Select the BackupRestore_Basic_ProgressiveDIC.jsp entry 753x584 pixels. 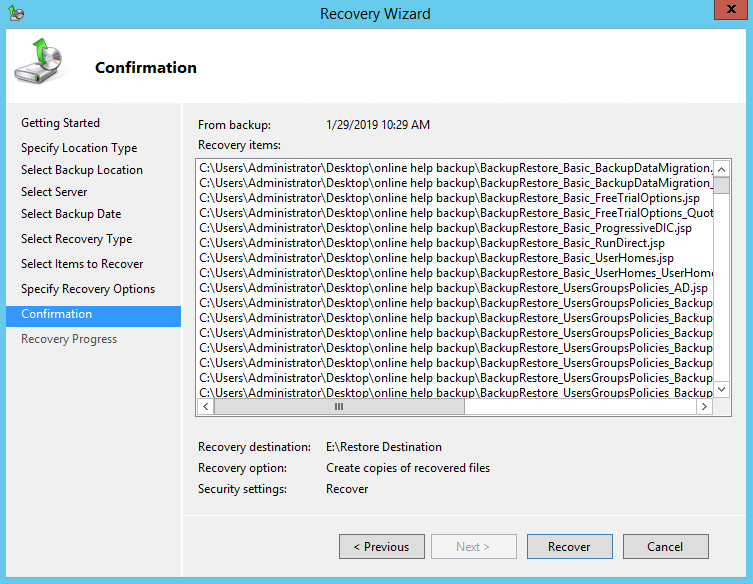[445, 228]
